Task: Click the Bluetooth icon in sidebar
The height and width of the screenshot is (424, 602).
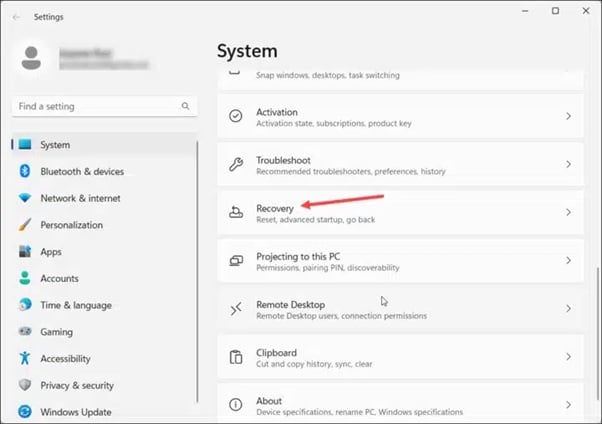Action: pos(25,171)
